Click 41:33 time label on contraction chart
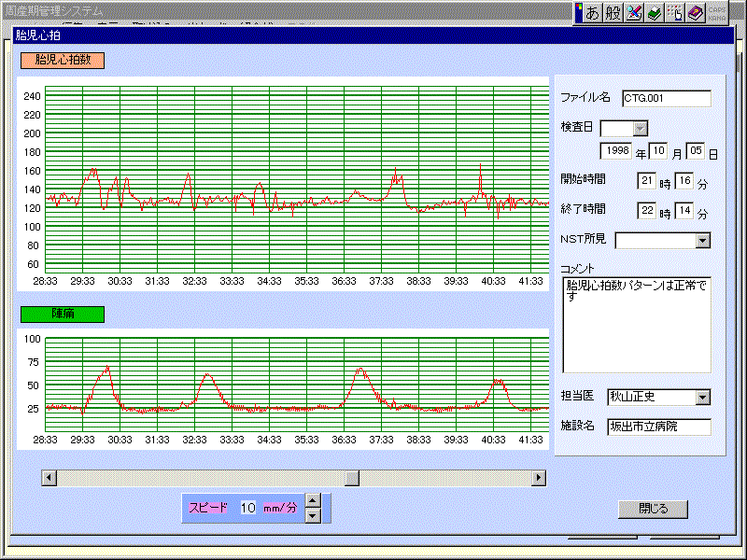The height and width of the screenshot is (560, 747). pos(530,440)
